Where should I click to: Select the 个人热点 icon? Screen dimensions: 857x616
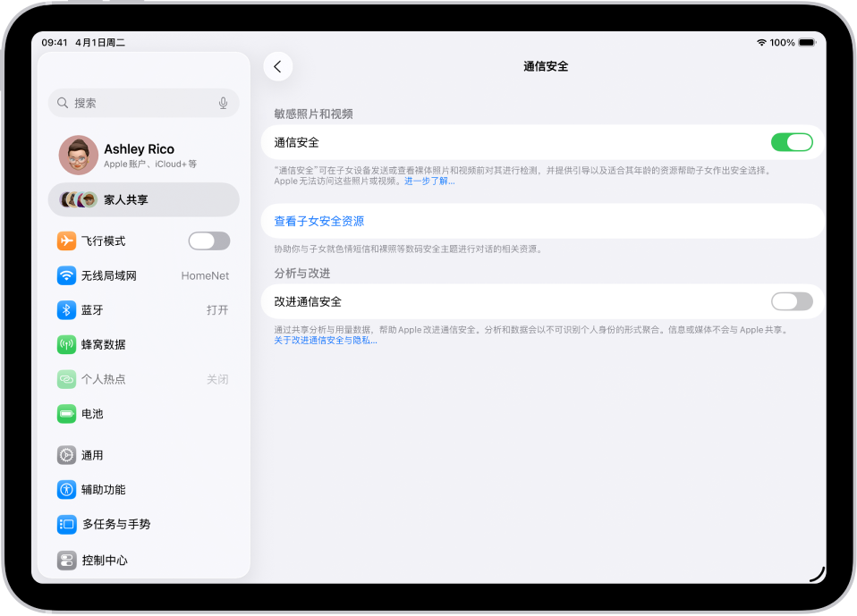coord(66,379)
